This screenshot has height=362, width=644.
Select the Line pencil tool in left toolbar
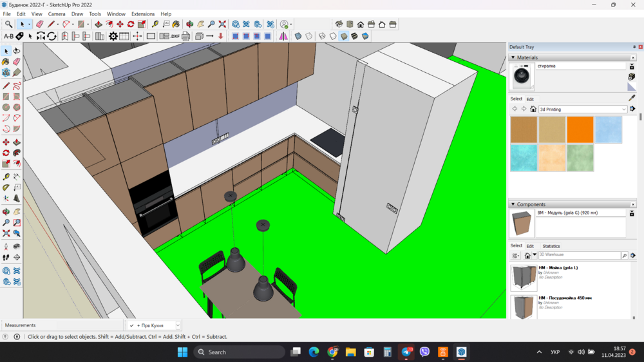point(6,85)
